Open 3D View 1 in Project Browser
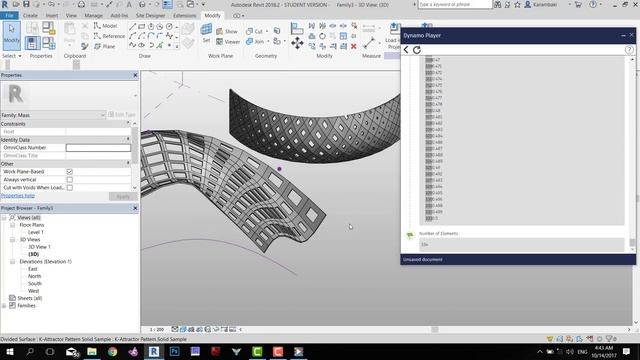 [x=39, y=247]
